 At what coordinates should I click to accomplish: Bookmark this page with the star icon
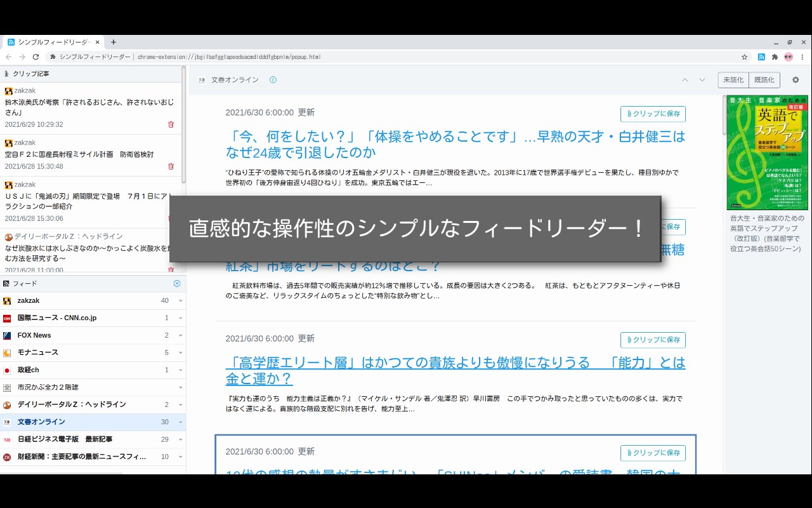tap(745, 57)
